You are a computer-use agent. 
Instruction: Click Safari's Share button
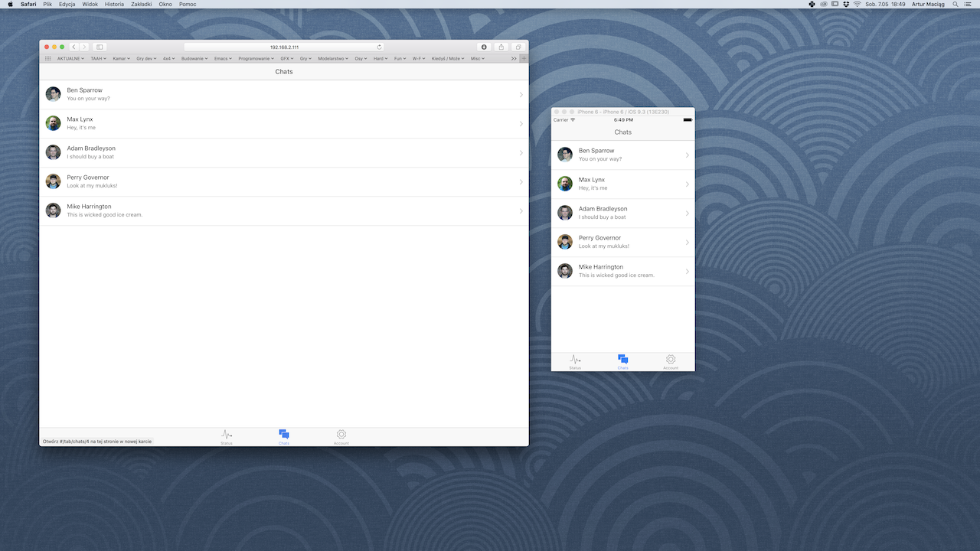pos(501,47)
